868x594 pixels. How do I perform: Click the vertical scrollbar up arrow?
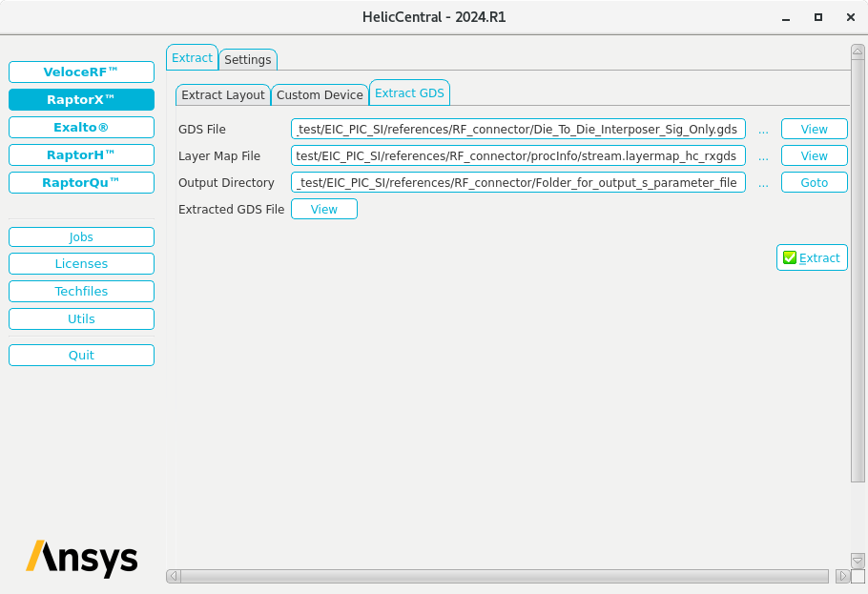coord(858,52)
